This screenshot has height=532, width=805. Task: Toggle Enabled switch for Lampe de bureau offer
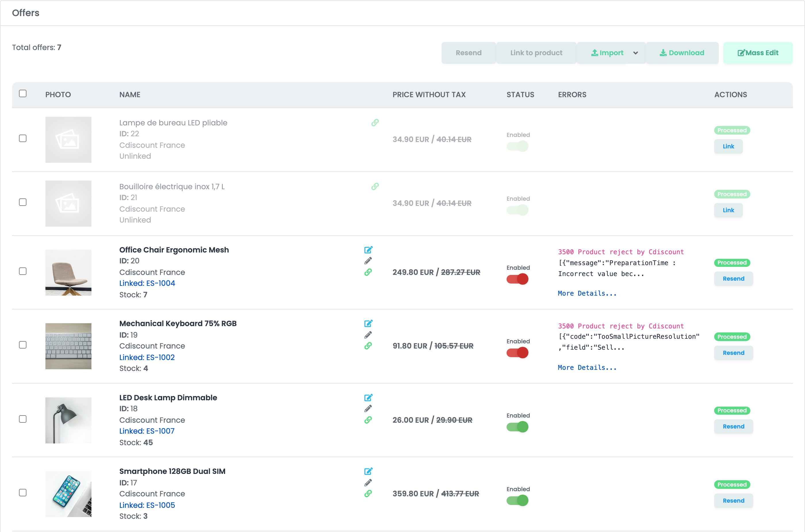point(517,146)
